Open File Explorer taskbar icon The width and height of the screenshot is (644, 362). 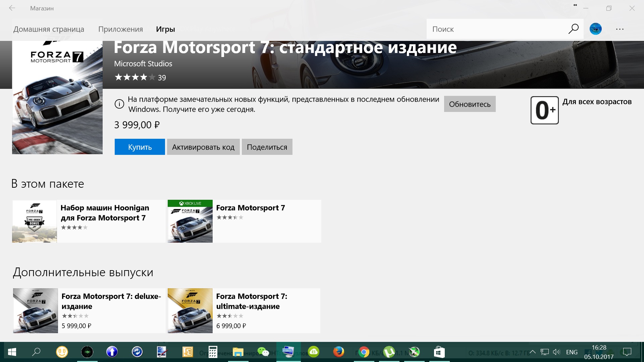238,352
